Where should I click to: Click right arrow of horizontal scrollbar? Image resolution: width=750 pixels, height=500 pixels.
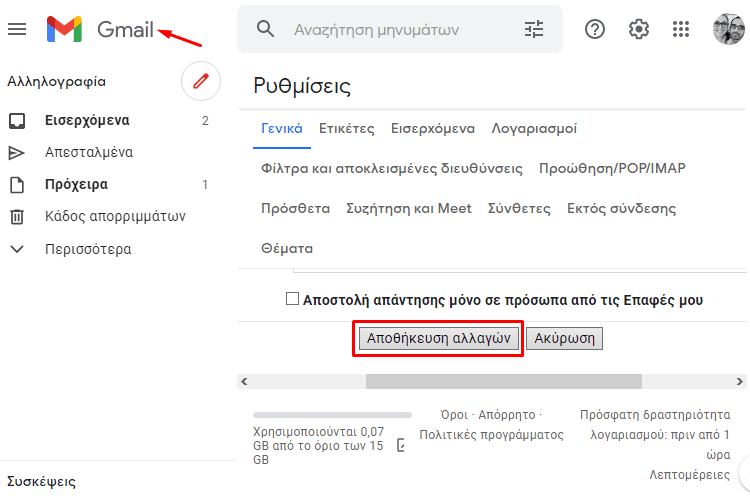[x=739, y=381]
